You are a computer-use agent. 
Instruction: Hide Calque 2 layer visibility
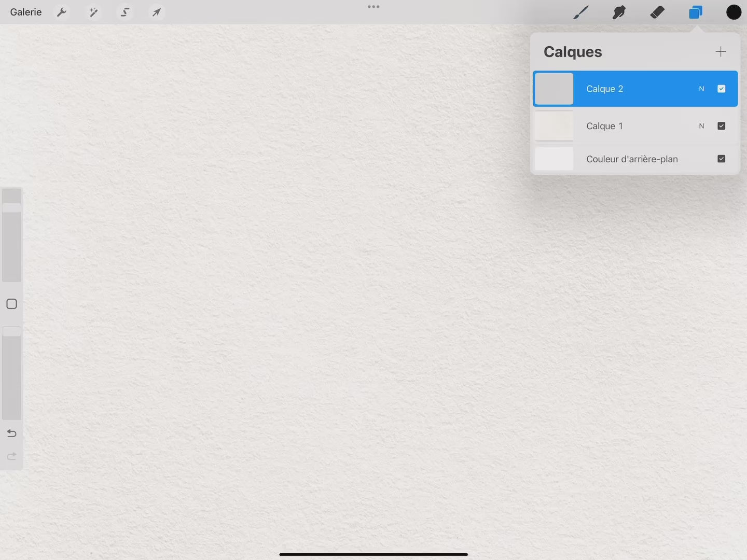721,89
